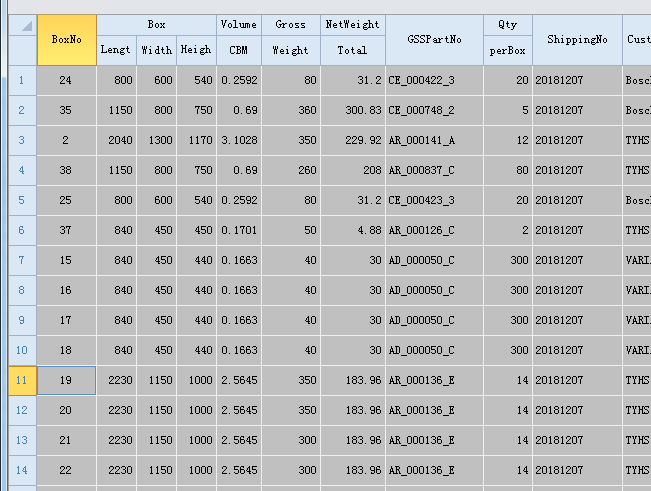Click the Heigh column header

196,51
